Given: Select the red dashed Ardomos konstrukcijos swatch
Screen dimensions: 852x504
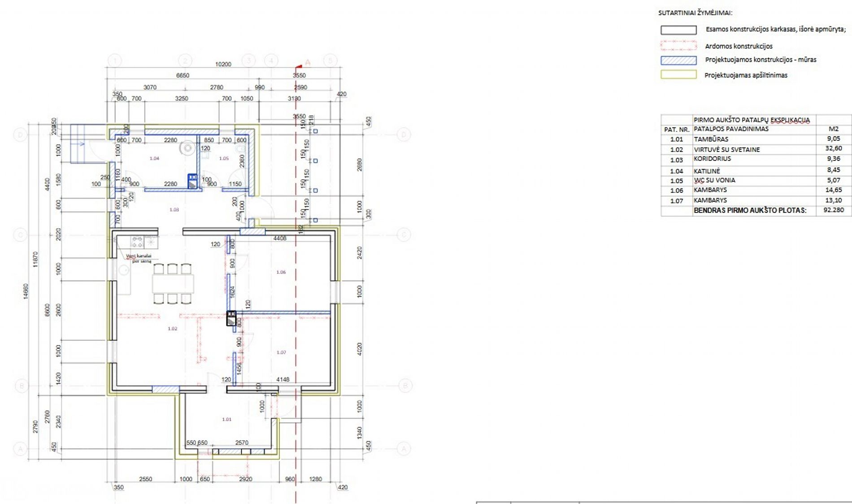Looking at the screenshot, I should (678, 45).
